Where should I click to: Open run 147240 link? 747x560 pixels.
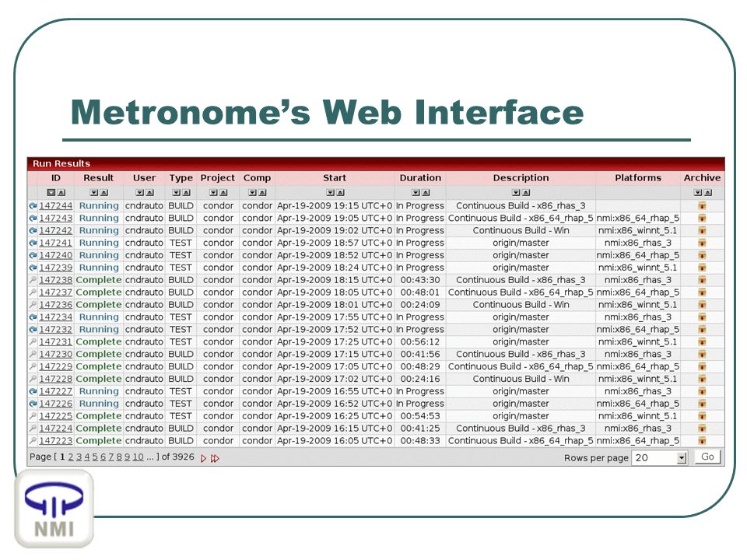pyautogui.click(x=56, y=256)
